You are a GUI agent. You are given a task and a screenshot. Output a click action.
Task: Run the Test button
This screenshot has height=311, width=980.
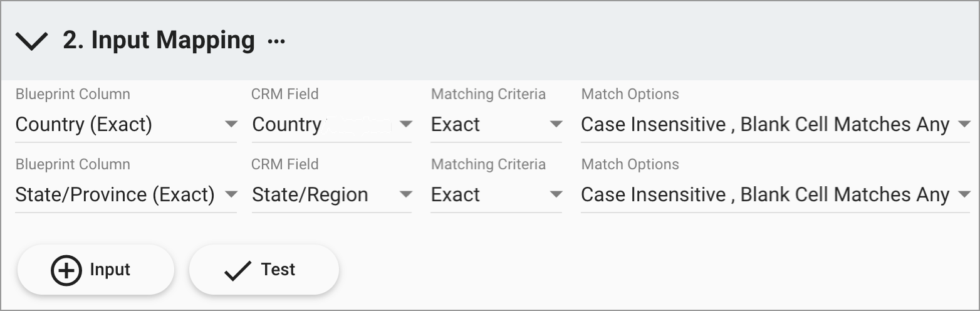(264, 270)
